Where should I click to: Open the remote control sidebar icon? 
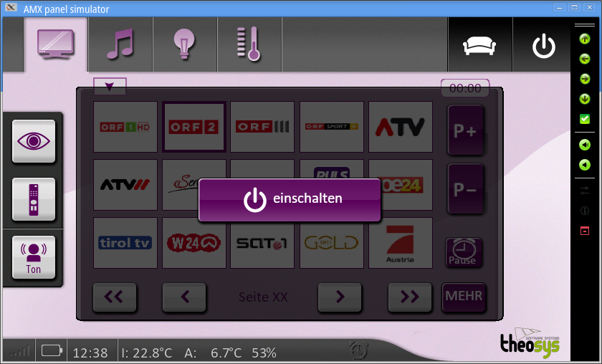pyautogui.click(x=34, y=199)
